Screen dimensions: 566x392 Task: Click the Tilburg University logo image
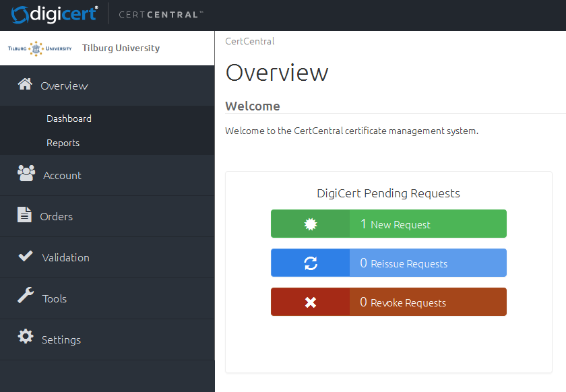pyautogui.click(x=40, y=48)
